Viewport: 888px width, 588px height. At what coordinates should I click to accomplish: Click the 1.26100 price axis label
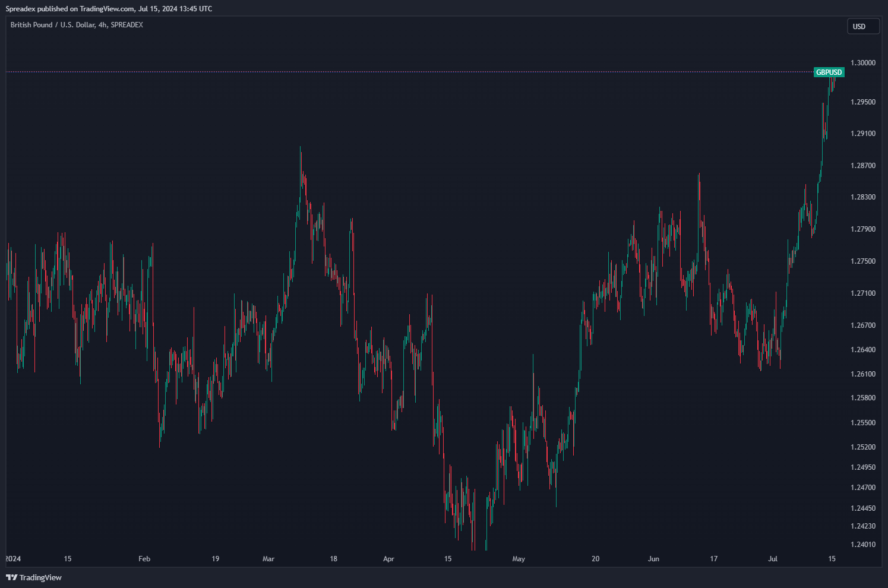[x=863, y=374]
